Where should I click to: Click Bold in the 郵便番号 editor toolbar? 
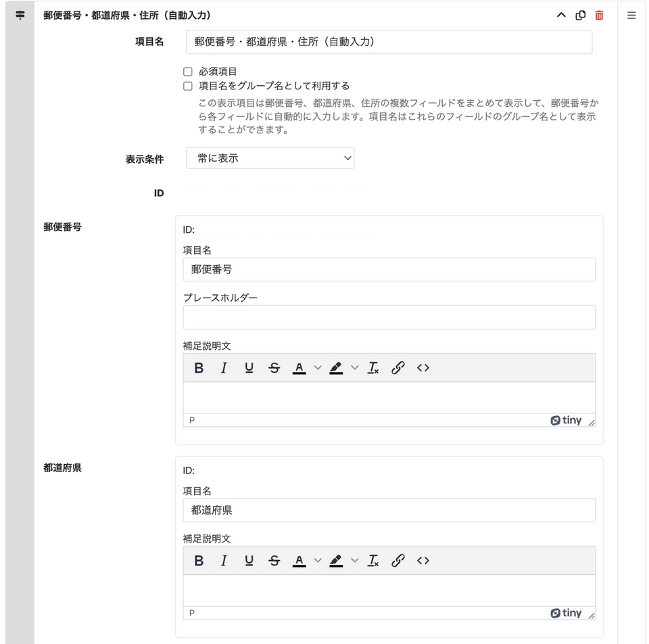pyautogui.click(x=199, y=368)
